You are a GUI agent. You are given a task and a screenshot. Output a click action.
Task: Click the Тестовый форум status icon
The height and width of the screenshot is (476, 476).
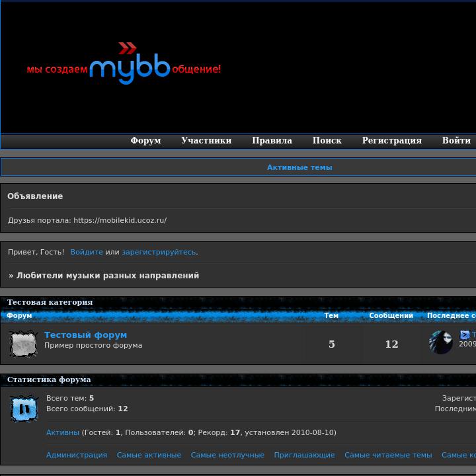(24, 343)
